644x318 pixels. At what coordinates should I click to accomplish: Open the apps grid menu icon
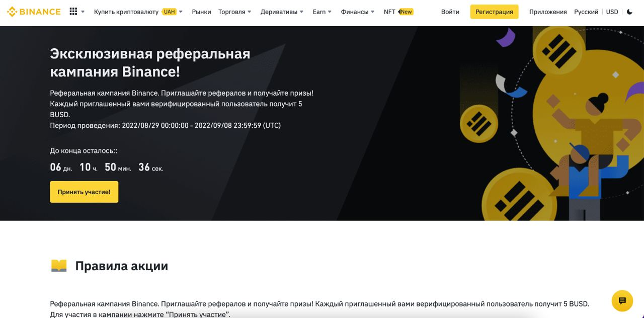[73, 12]
